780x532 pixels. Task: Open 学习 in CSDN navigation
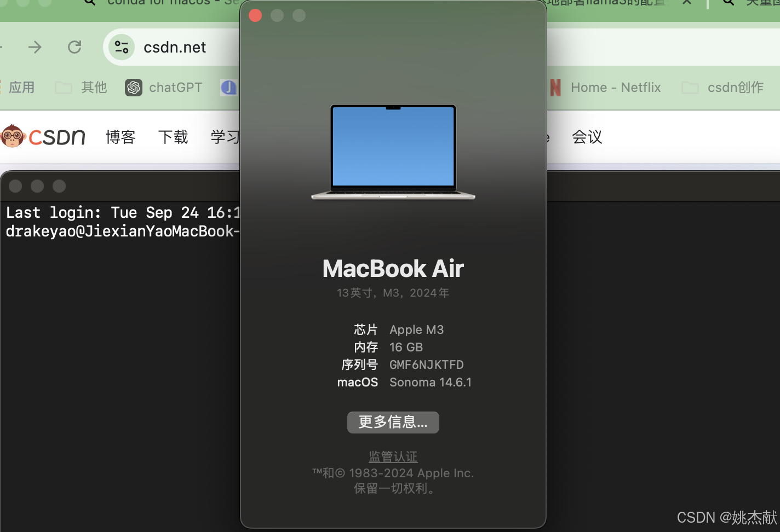tap(225, 137)
